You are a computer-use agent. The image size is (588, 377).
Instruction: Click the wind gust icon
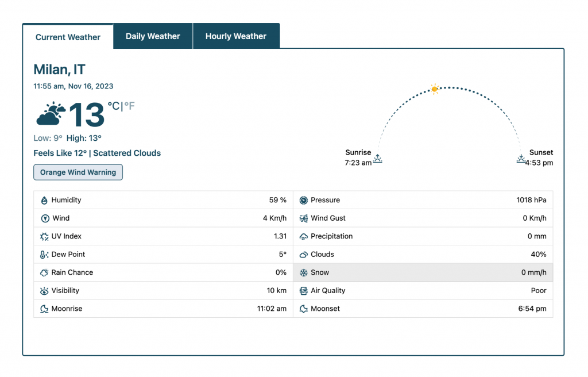(x=304, y=218)
